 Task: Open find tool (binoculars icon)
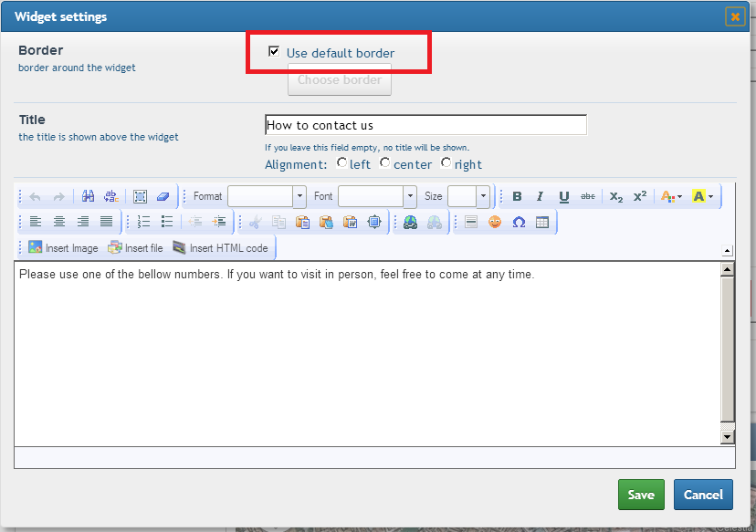click(89, 197)
